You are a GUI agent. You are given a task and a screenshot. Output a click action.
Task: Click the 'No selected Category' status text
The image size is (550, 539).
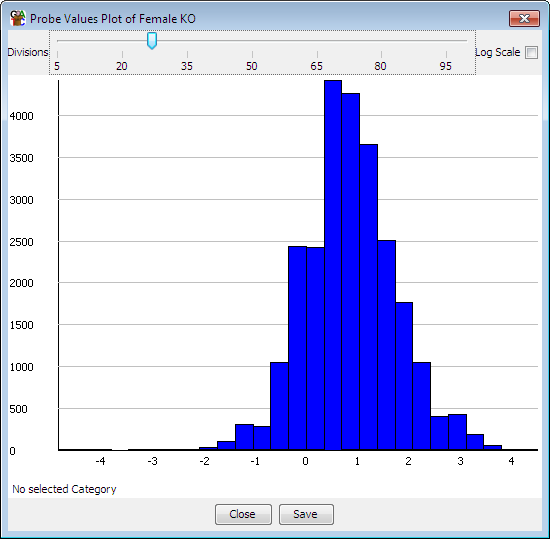pyautogui.click(x=64, y=489)
